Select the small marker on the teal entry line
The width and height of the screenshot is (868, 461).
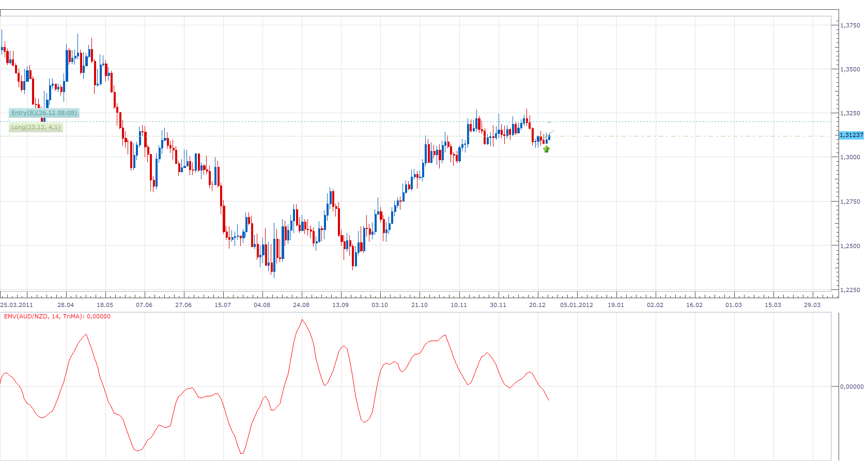pos(549,122)
